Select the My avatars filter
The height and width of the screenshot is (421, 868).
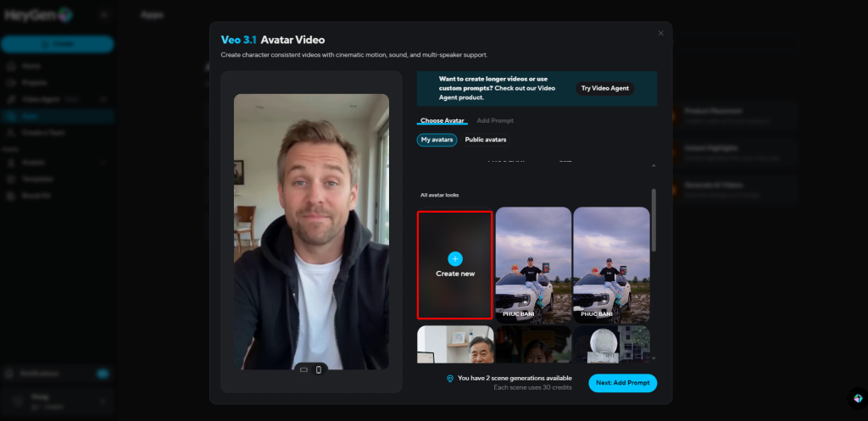[x=437, y=140]
